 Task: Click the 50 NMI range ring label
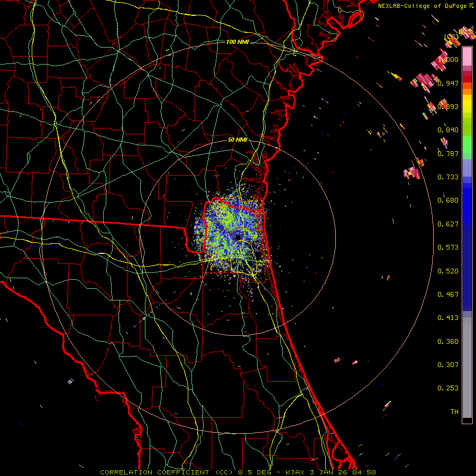[x=237, y=140]
